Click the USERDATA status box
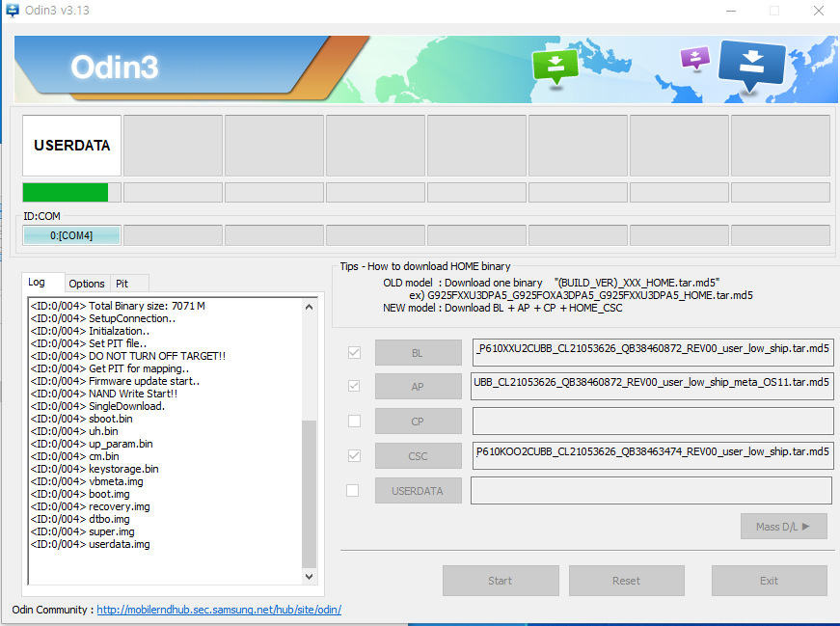Screen dimensions: 840x626 click(x=71, y=146)
